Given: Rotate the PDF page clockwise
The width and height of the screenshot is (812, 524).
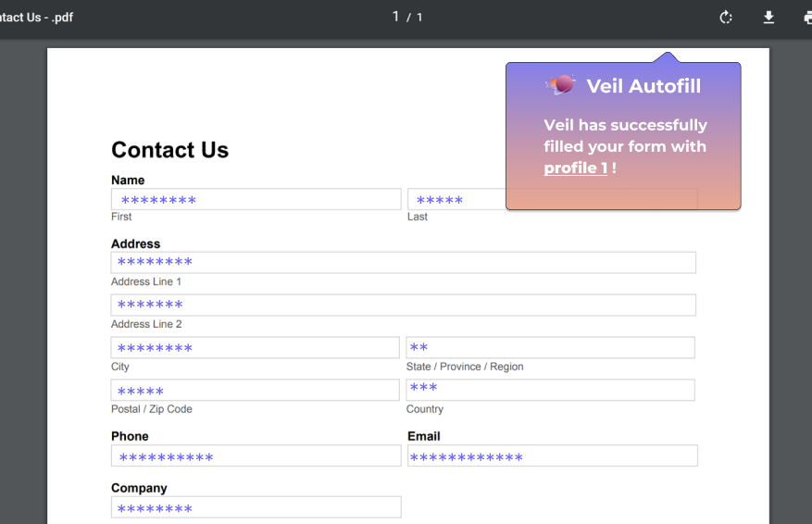Looking at the screenshot, I should click(x=726, y=18).
